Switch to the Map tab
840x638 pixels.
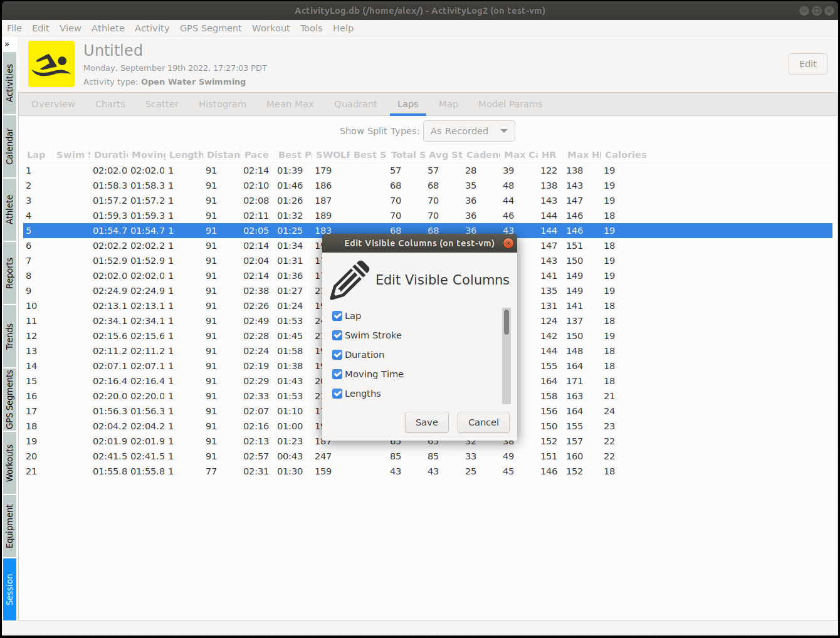tap(448, 104)
